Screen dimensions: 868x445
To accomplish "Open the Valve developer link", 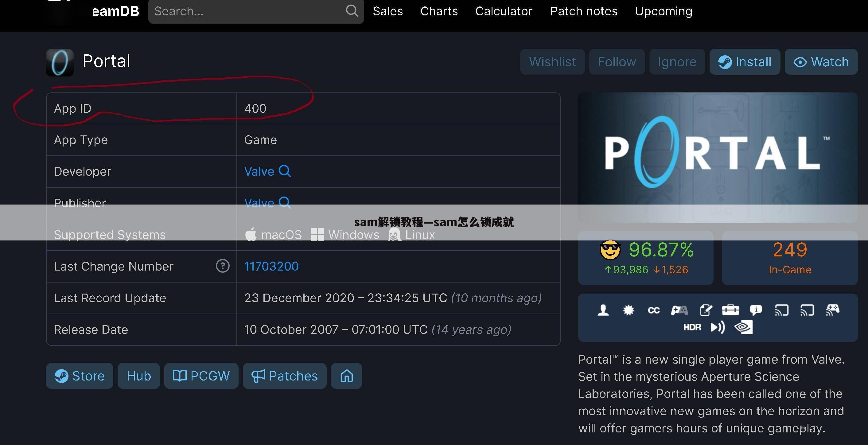I will coord(259,172).
